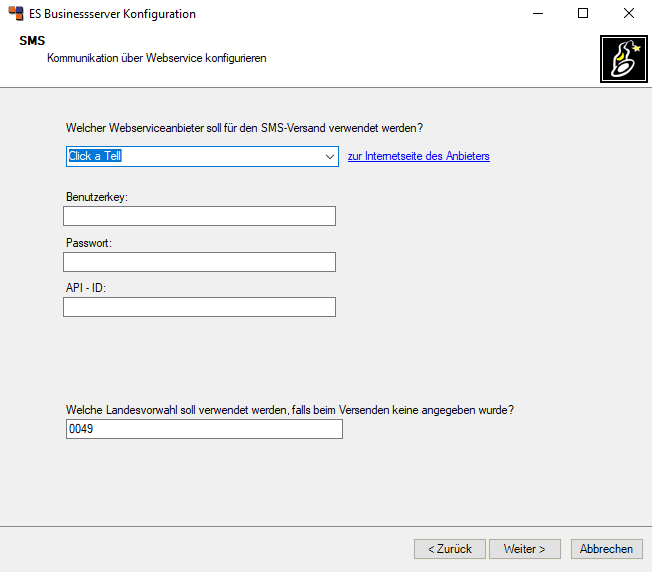Open link zur Internetseite des Anbieters
The width and height of the screenshot is (652, 572).
[x=418, y=156]
